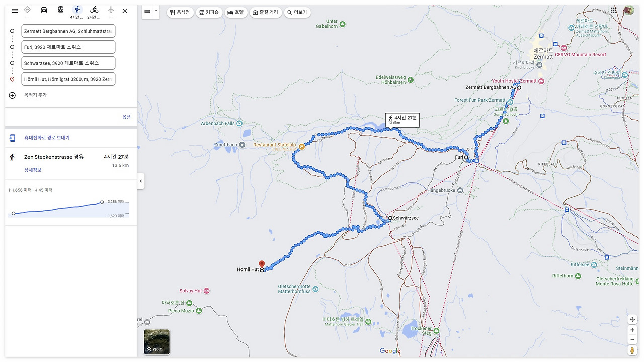The height and width of the screenshot is (362, 644).
Task: Open the Google apps grid
Action: (x=614, y=10)
